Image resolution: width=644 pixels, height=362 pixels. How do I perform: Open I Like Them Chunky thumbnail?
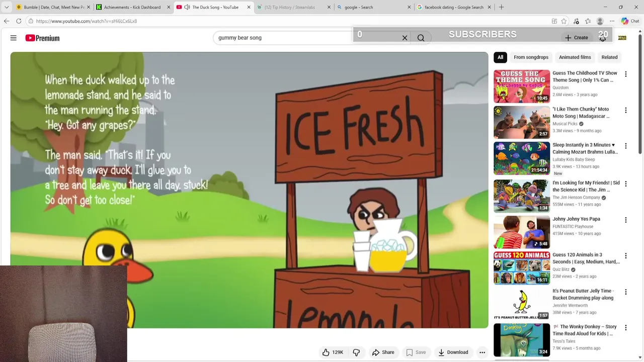point(522,122)
